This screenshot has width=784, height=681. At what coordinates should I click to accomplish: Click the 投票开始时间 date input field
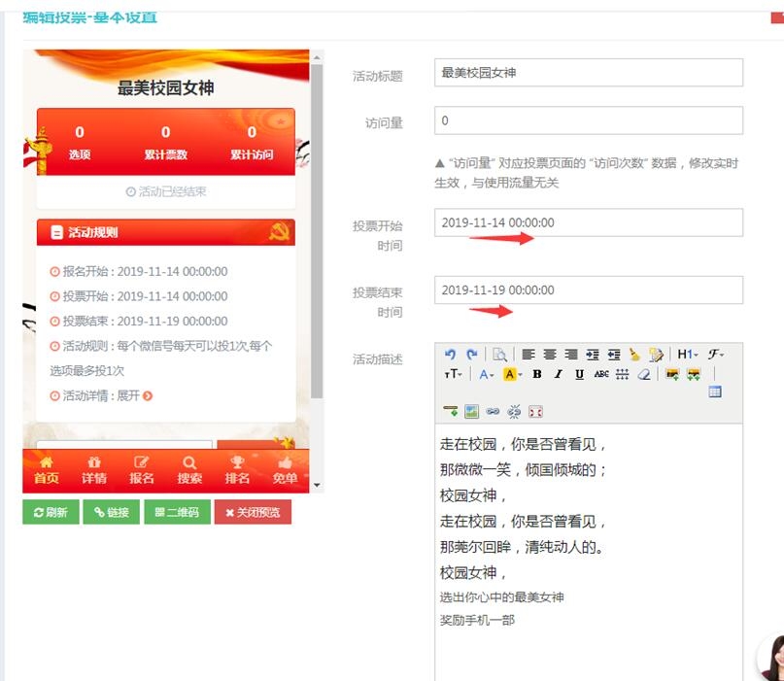point(588,222)
